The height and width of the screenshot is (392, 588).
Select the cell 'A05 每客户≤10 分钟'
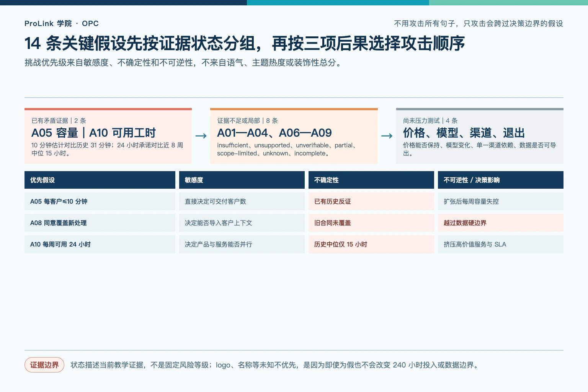click(100, 201)
